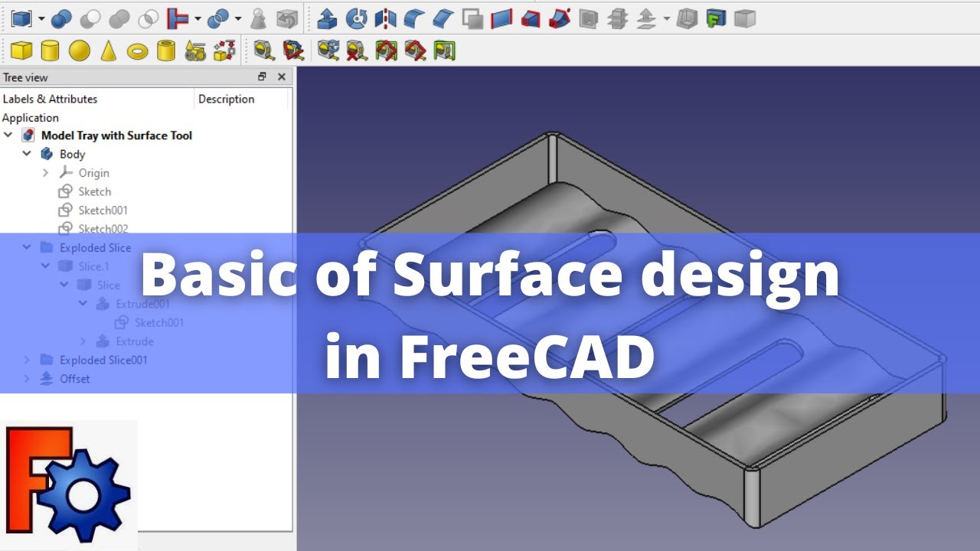Click the Measure angular icon
Screen dimensions: 980x551
click(293, 51)
